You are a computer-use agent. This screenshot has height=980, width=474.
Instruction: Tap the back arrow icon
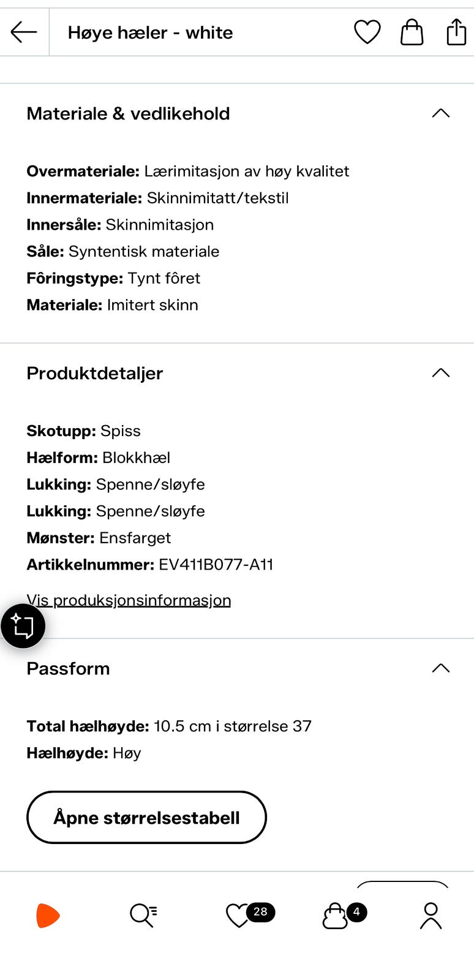click(x=24, y=32)
